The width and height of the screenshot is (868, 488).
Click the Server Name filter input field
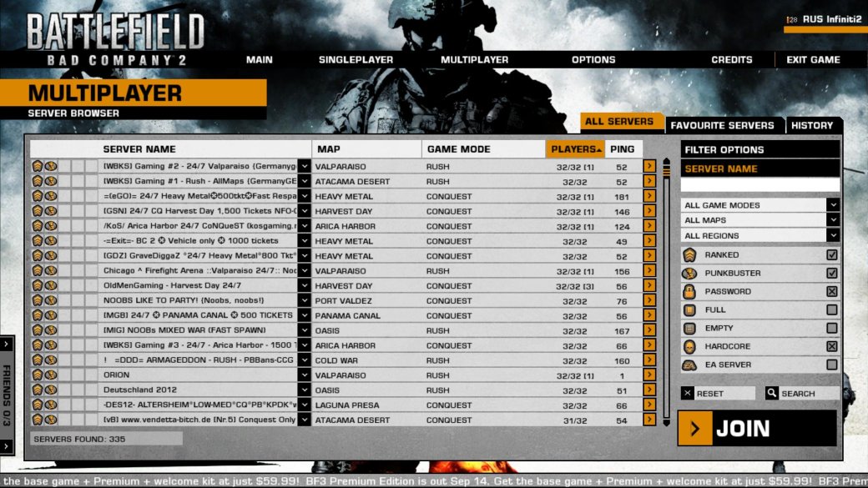tap(759, 185)
